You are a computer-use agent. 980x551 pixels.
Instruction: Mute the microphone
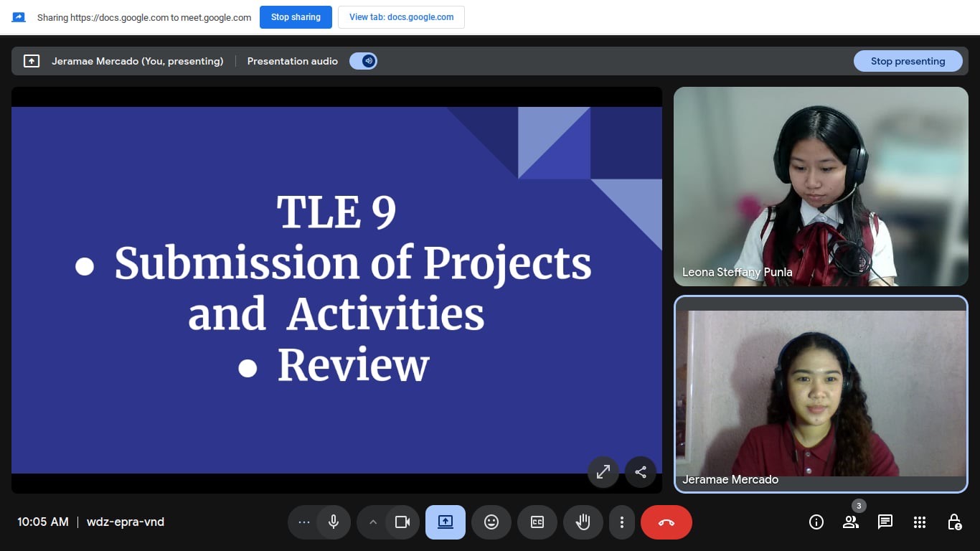point(334,522)
